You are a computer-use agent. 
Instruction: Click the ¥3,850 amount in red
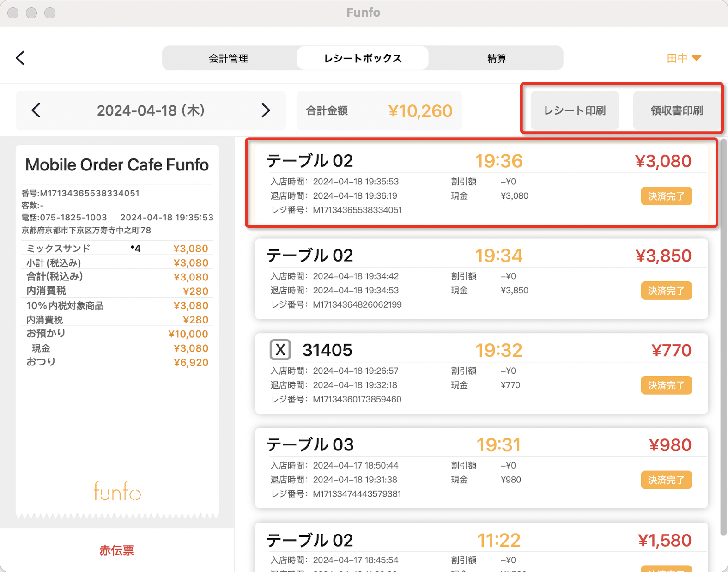point(663,256)
